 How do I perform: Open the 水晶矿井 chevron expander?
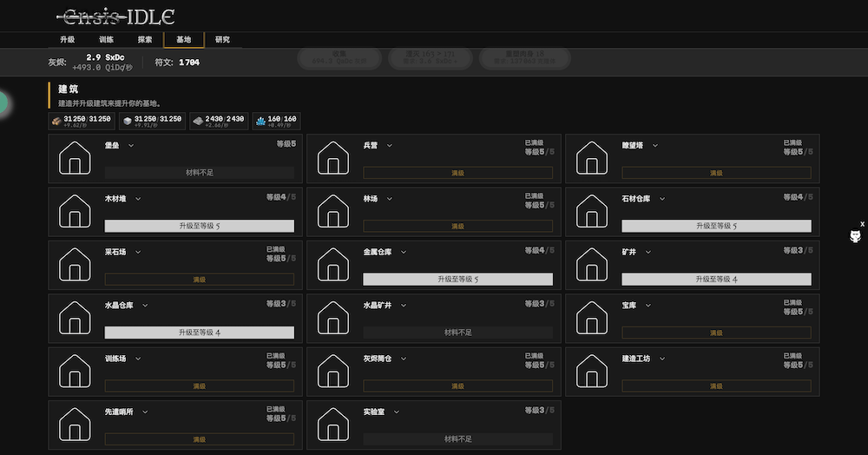(404, 306)
